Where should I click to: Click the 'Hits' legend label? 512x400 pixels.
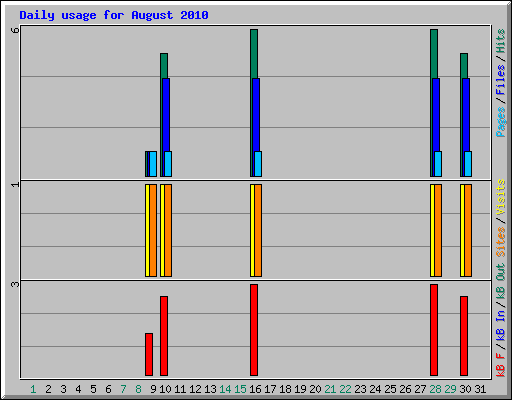coord(500,41)
